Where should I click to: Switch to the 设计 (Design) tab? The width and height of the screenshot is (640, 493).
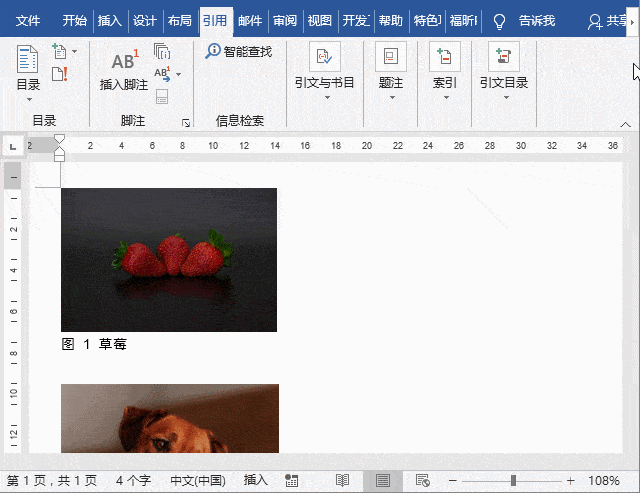point(144,20)
